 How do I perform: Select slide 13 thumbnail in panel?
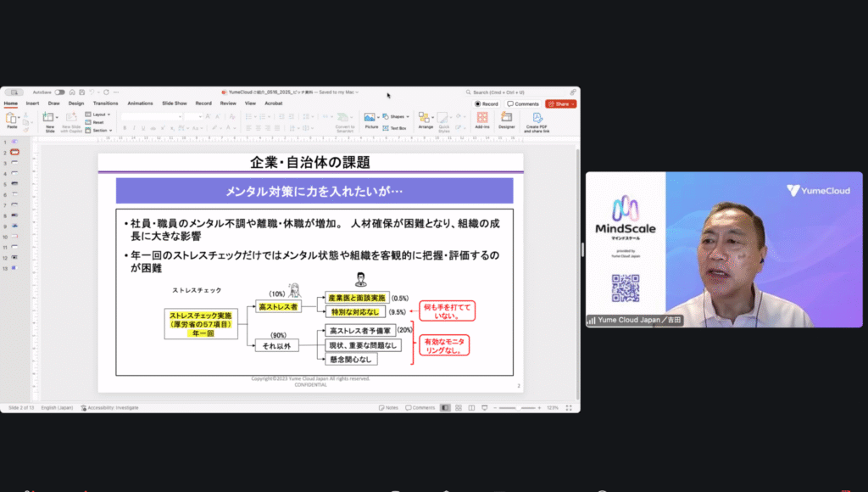pos(14,268)
